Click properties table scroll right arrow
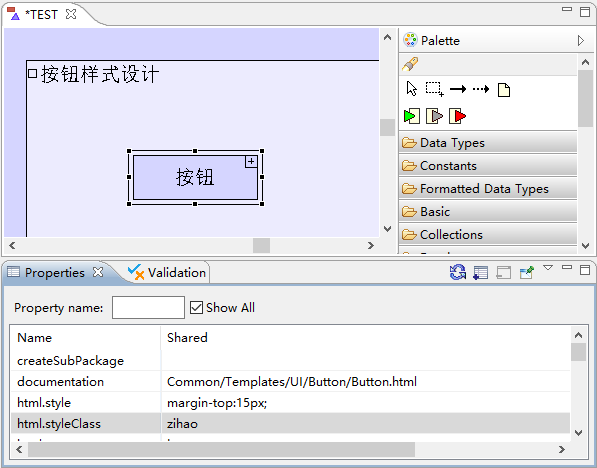This screenshot has height=468, width=597. point(562,450)
